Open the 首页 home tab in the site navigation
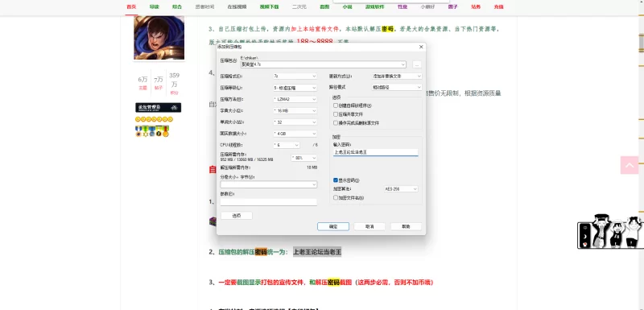 (x=131, y=7)
